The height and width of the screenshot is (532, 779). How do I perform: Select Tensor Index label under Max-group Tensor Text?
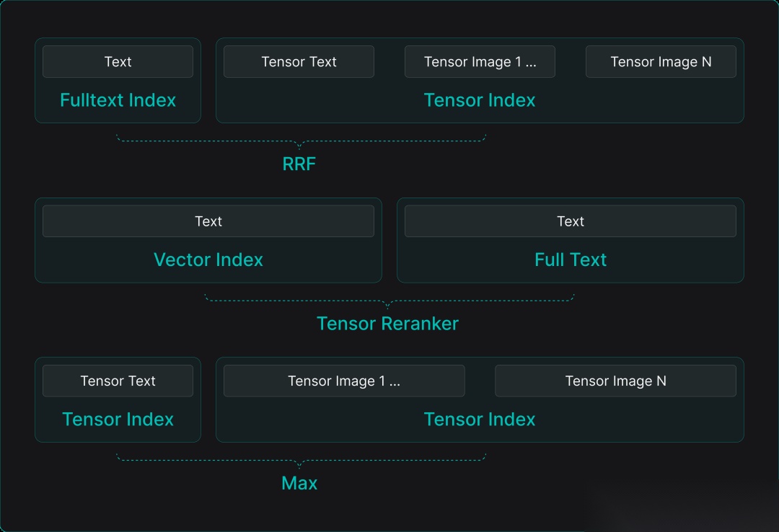coord(118,420)
